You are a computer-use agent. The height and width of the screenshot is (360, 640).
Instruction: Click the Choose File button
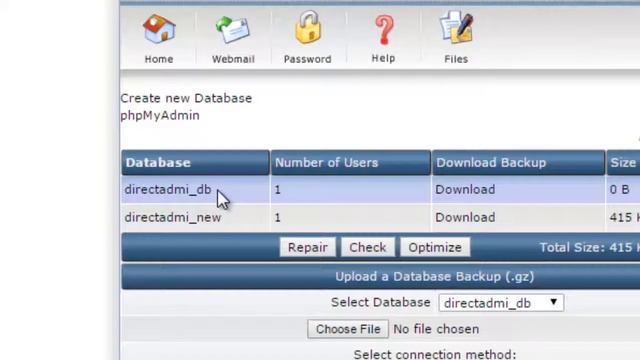pos(348,329)
